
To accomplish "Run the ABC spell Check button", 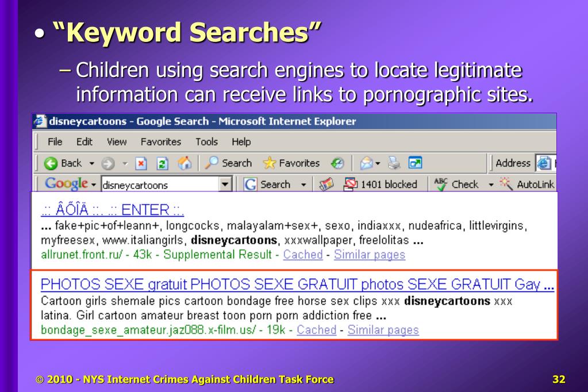I will point(456,184).
